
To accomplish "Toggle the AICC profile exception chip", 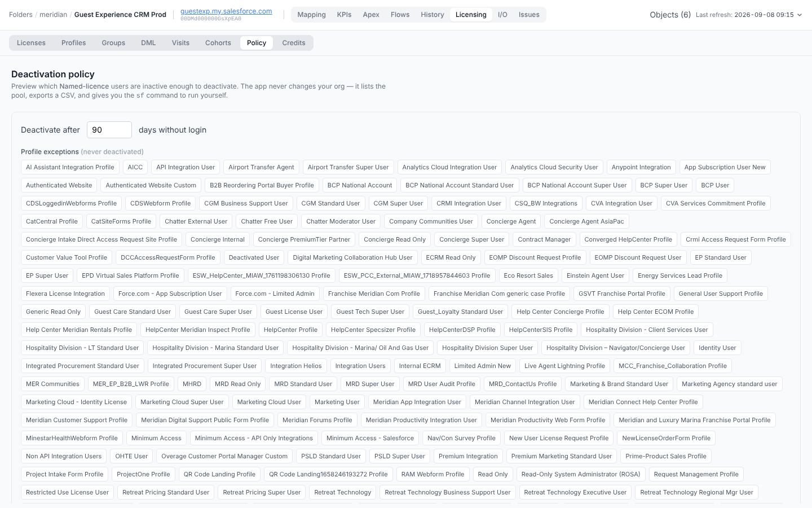I will point(135,167).
